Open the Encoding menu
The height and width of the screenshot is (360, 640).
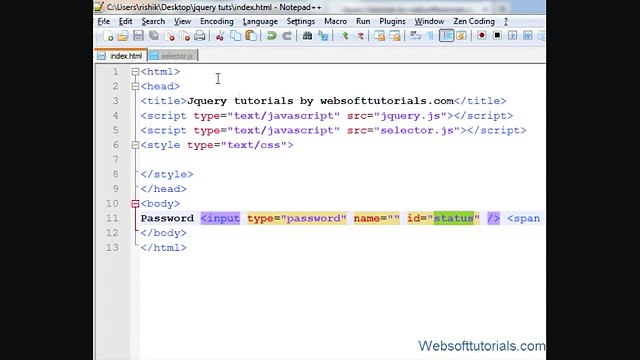tap(217, 21)
